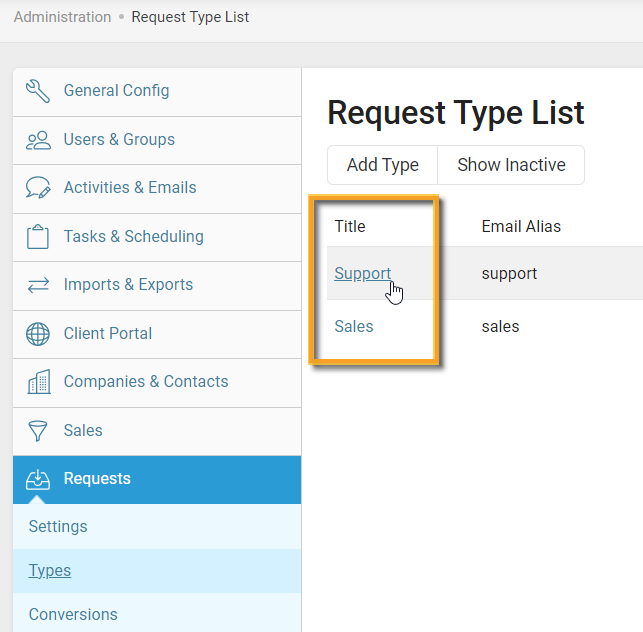Image resolution: width=643 pixels, height=632 pixels.
Task: Click the clipboard icon for Tasks & Scheduling
Action: (x=38, y=237)
